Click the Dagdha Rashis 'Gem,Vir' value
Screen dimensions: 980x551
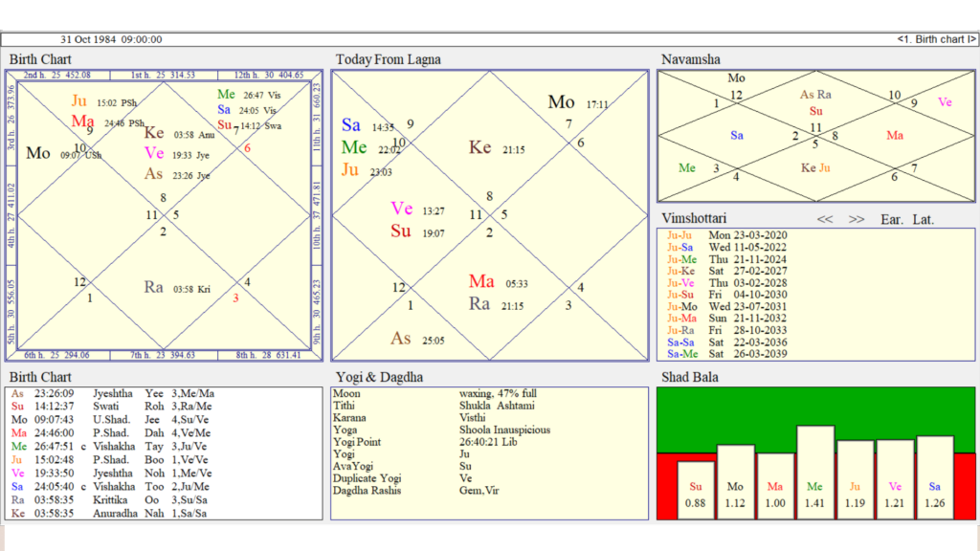point(479,491)
